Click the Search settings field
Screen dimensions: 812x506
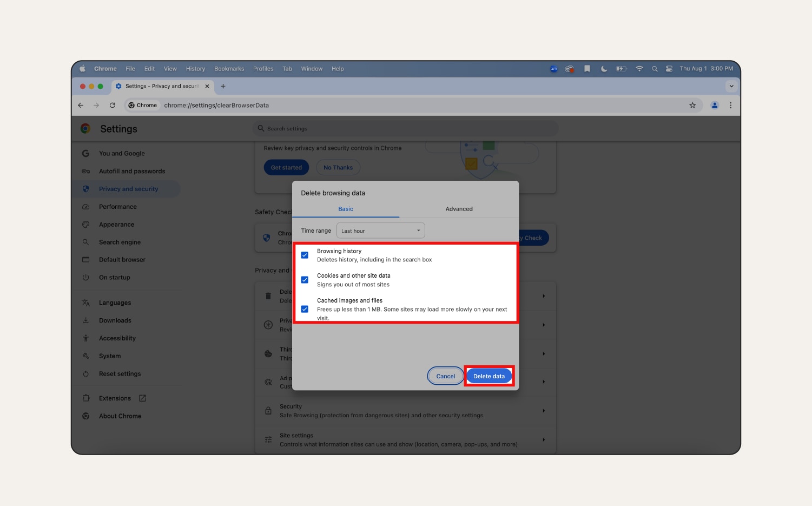point(405,128)
